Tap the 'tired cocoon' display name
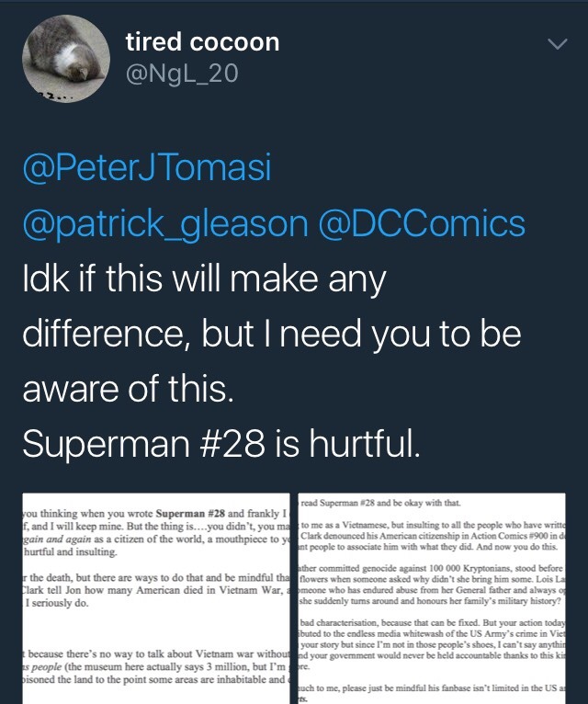588x704 pixels. pos(202,42)
